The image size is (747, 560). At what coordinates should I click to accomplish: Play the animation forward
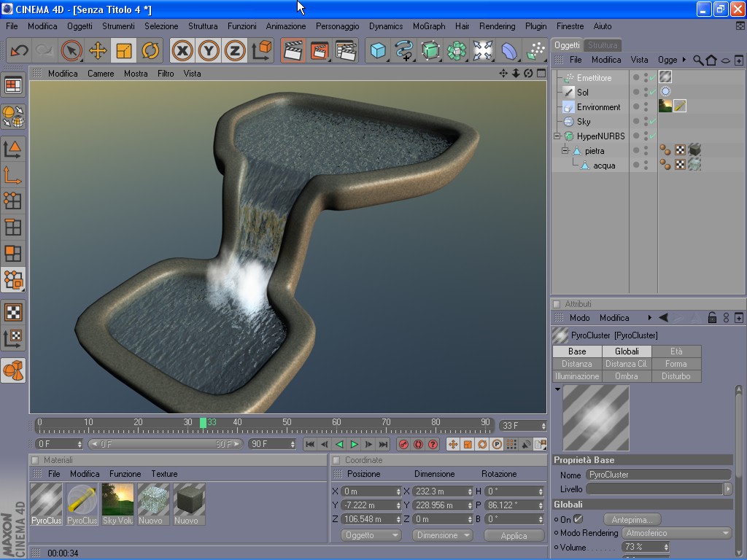click(354, 444)
